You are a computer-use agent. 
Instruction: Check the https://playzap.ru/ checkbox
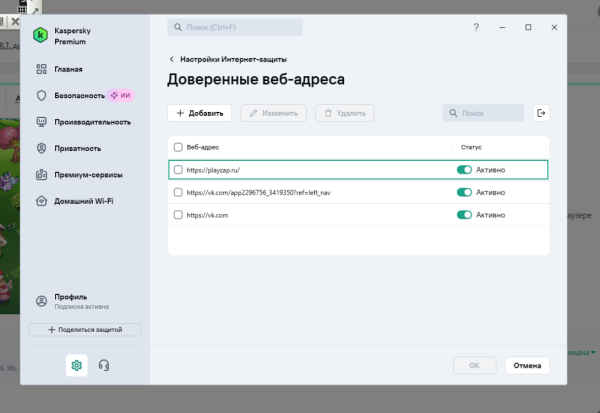coord(178,170)
